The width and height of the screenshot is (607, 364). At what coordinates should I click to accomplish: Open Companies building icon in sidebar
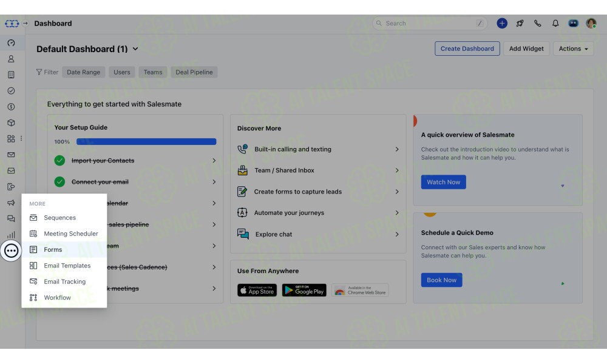(x=11, y=75)
